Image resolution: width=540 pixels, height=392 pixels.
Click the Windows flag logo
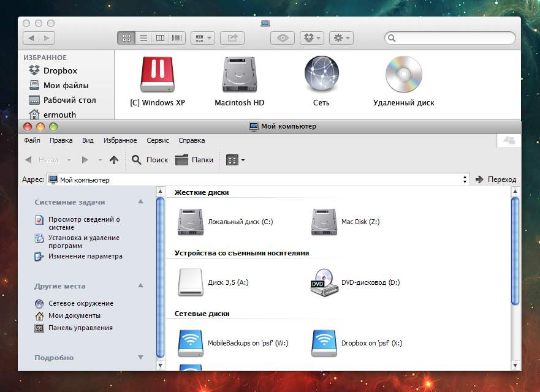point(509,140)
